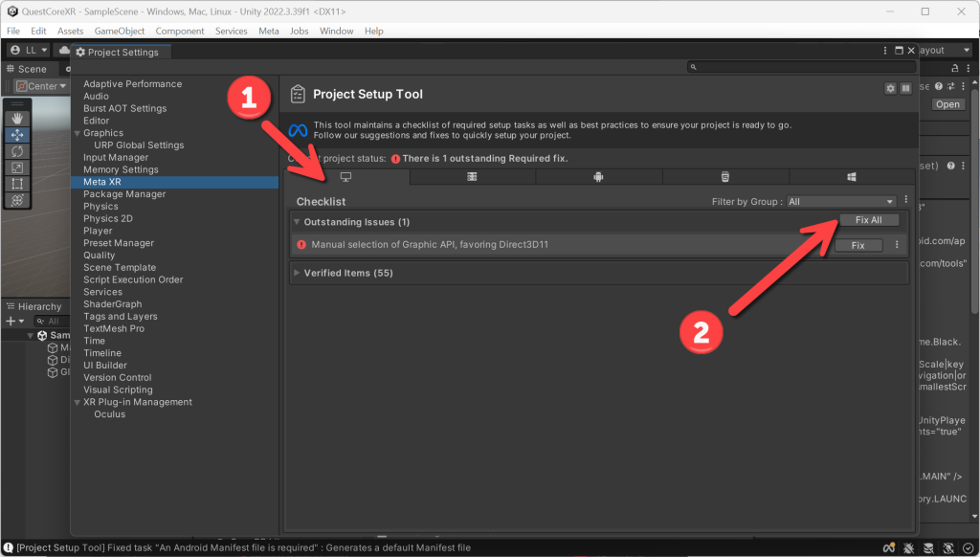Select the Hand tool in Scene toolbar
980x557 pixels.
(17, 118)
